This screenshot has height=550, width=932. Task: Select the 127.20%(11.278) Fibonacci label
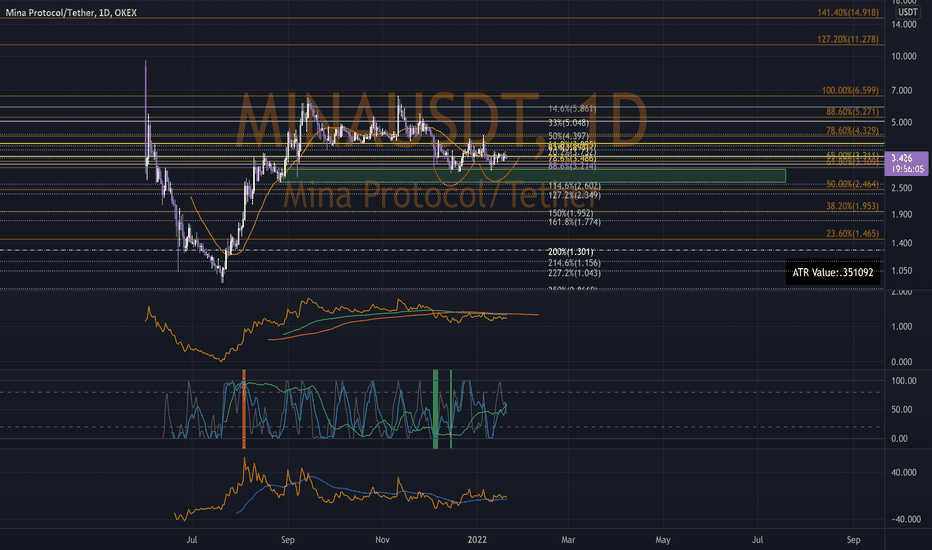pyautogui.click(x=848, y=39)
